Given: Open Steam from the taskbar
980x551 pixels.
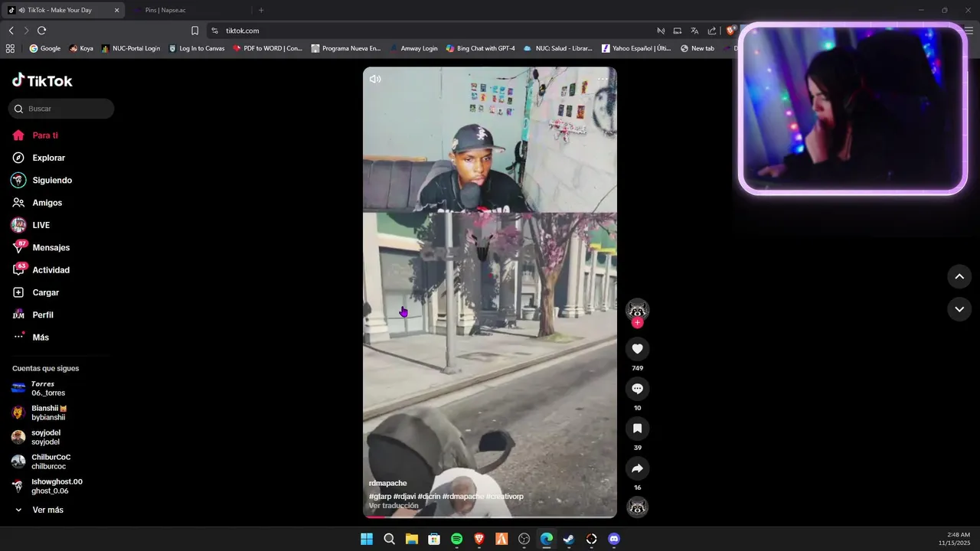Looking at the screenshot, I should (569, 539).
